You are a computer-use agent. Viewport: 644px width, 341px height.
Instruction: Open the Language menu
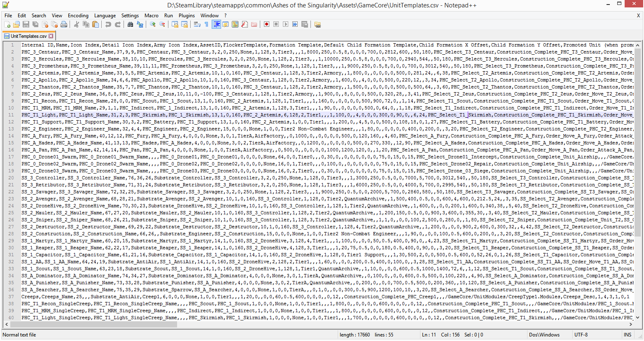[105, 16]
